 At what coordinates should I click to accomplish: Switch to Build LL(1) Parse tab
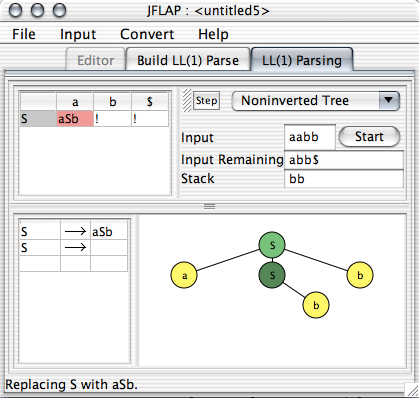tap(188, 60)
